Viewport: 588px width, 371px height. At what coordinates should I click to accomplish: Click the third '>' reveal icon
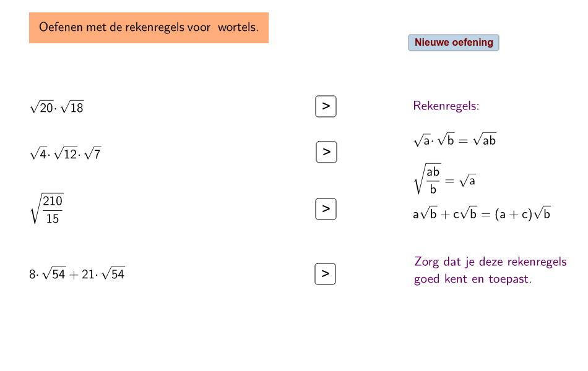pyautogui.click(x=326, y=208)
